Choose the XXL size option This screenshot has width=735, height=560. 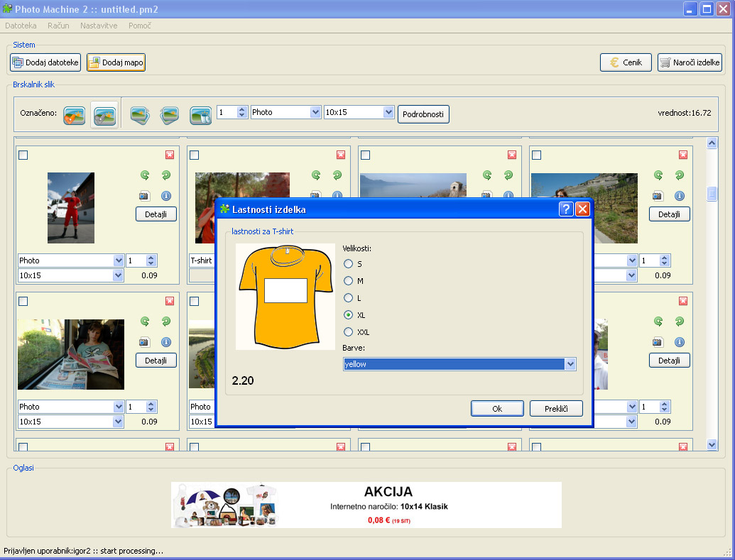click(x=349, y=332)
